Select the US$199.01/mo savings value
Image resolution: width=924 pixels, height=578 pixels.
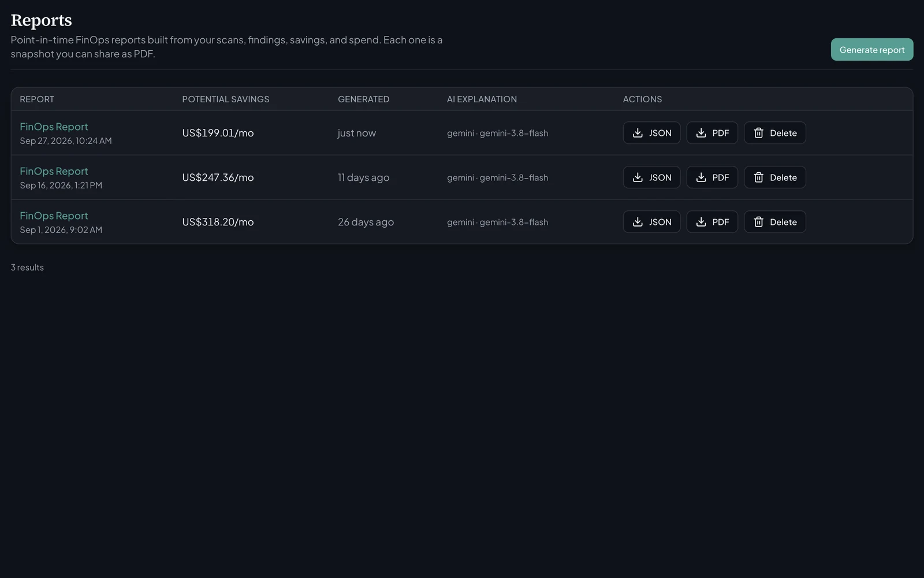218,133
